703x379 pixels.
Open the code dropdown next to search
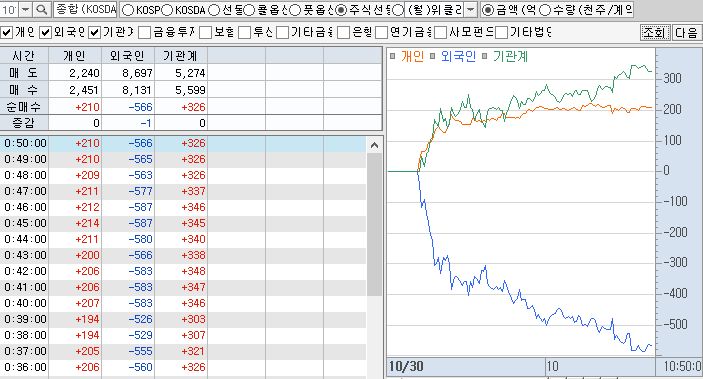click(26, 9)
